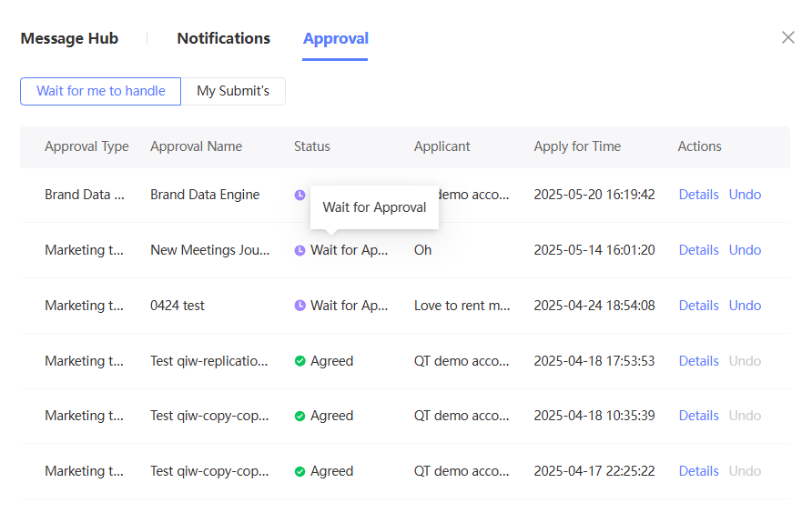The image size is (812, 513).
Task: Click the Approval Type column header
Action: point(86,146)
